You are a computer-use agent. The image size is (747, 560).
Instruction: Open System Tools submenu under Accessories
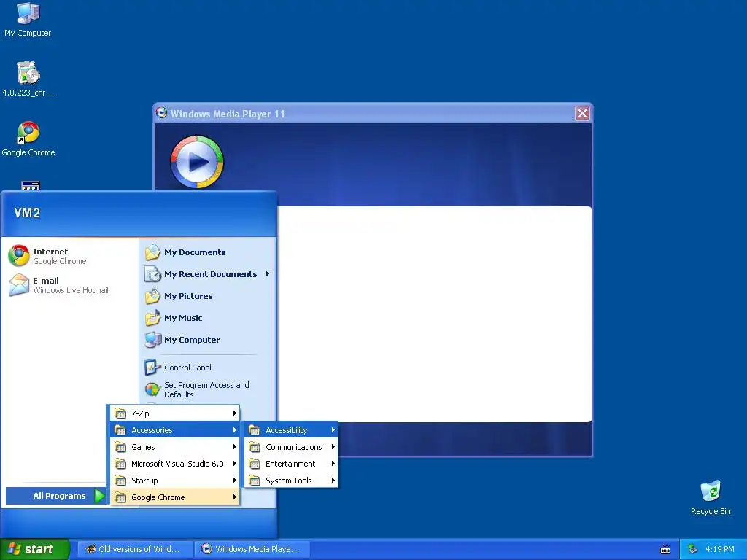click(291, 481)
